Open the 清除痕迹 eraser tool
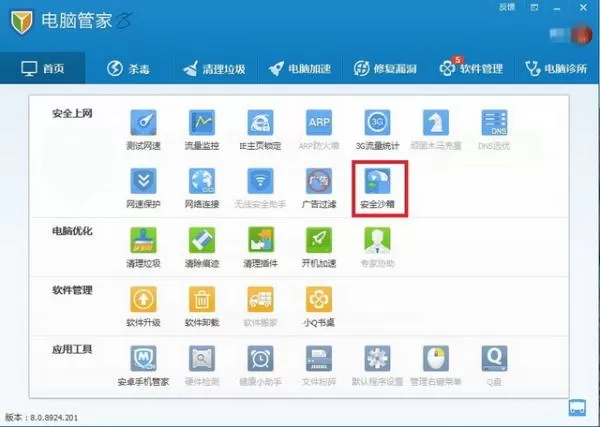This screenshot has width=600, height=427. point(202,240)
